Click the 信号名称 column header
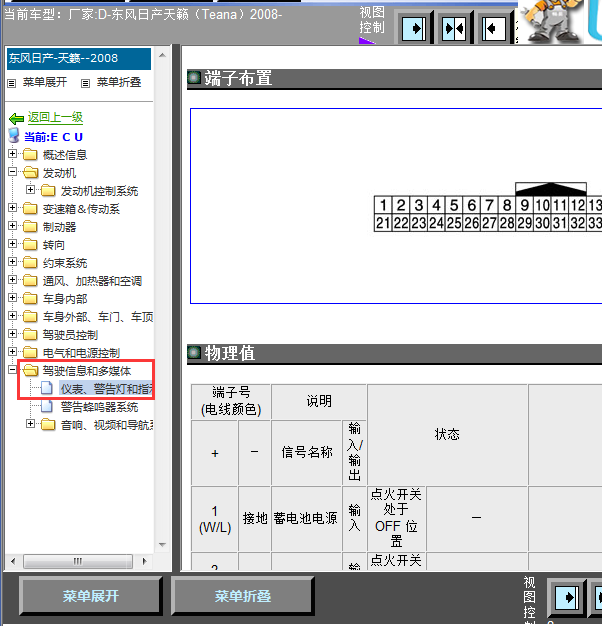602x626 pixels. tap(306, 453)
